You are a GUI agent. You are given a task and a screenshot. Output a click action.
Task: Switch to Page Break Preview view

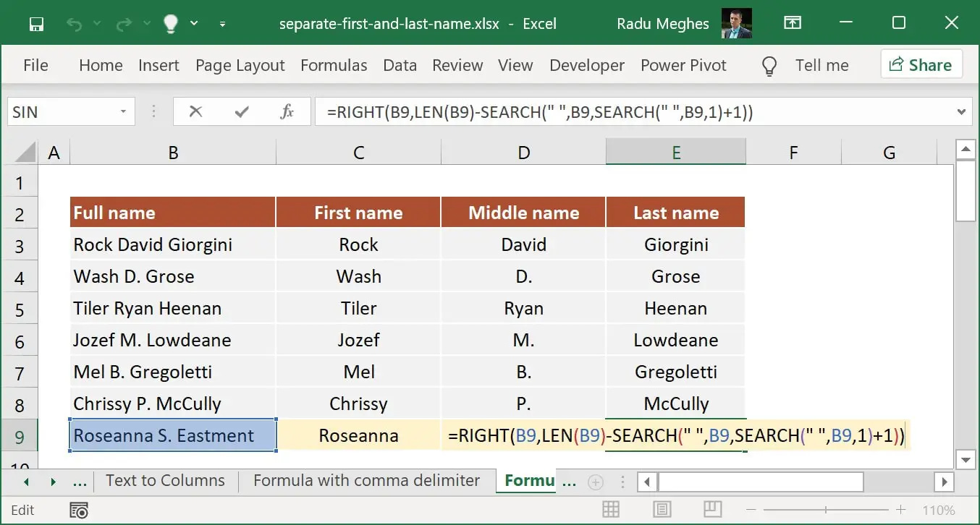pos(713,509)
